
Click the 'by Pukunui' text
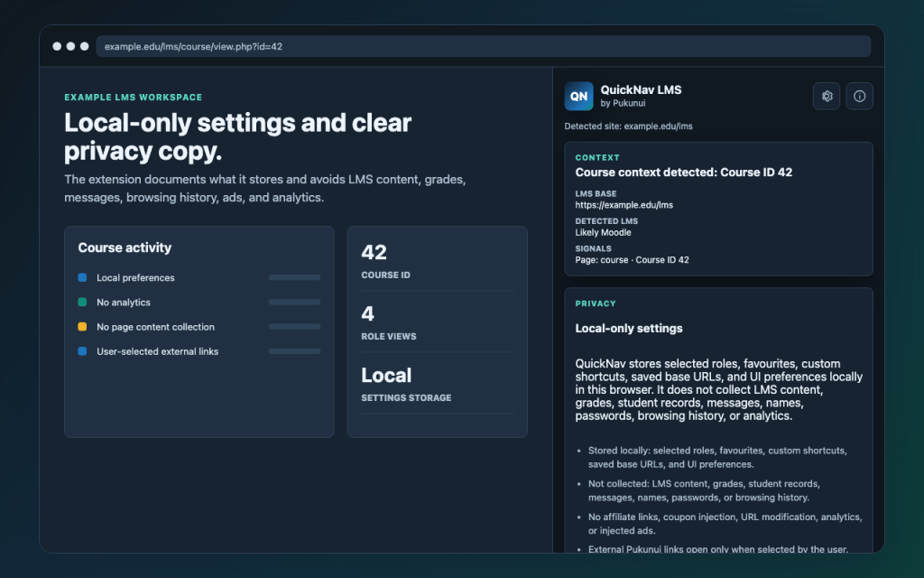[623, 103]
